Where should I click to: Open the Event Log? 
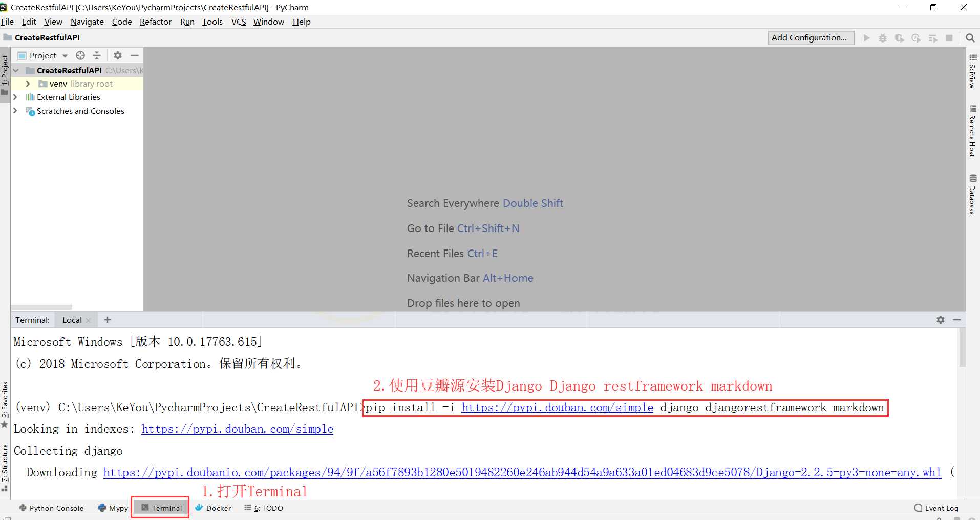coord(936,508)
